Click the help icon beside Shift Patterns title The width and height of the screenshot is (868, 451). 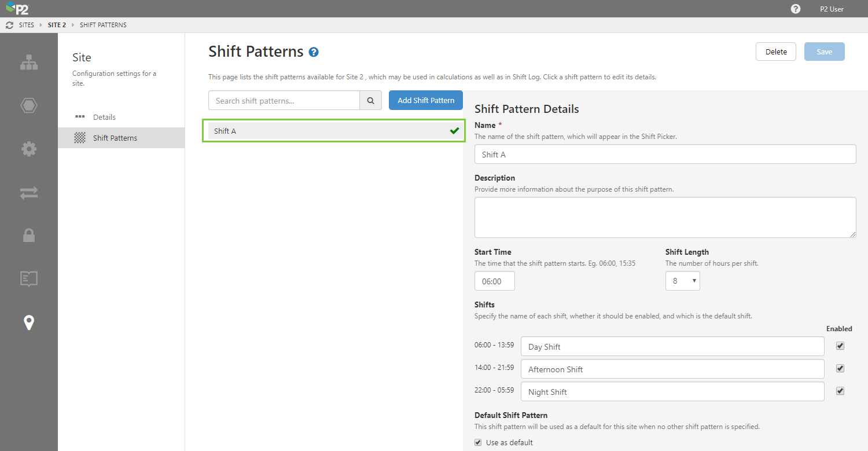314,52
